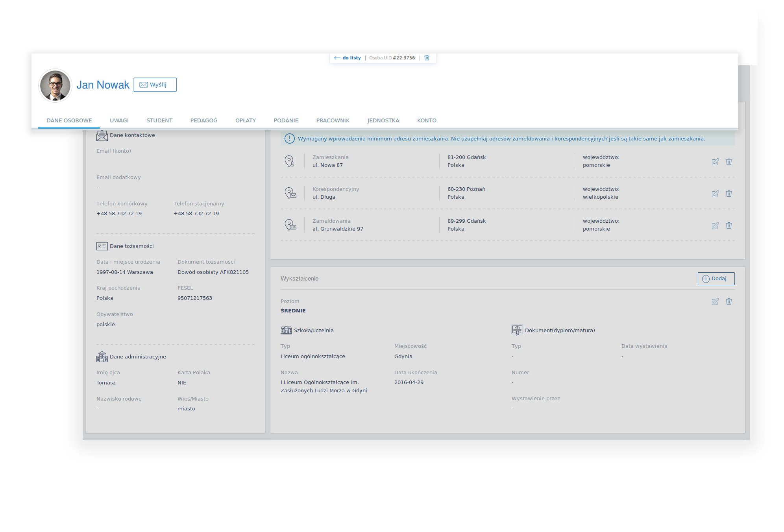Click the Zamieszkania location pin icon
Image resolution: width=784 pixels, height=532 pixels.
[290, 161]
